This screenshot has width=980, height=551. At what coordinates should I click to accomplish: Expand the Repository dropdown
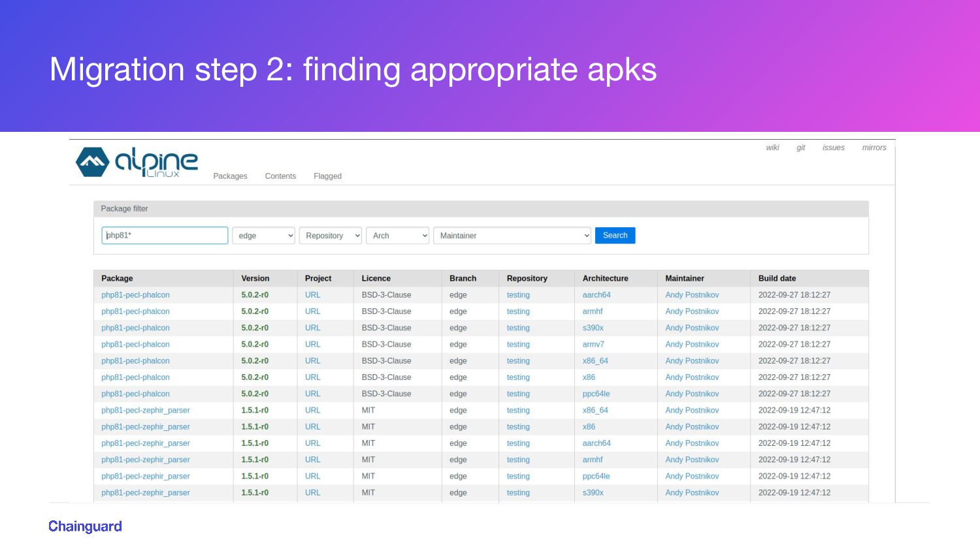pos(331,236)
